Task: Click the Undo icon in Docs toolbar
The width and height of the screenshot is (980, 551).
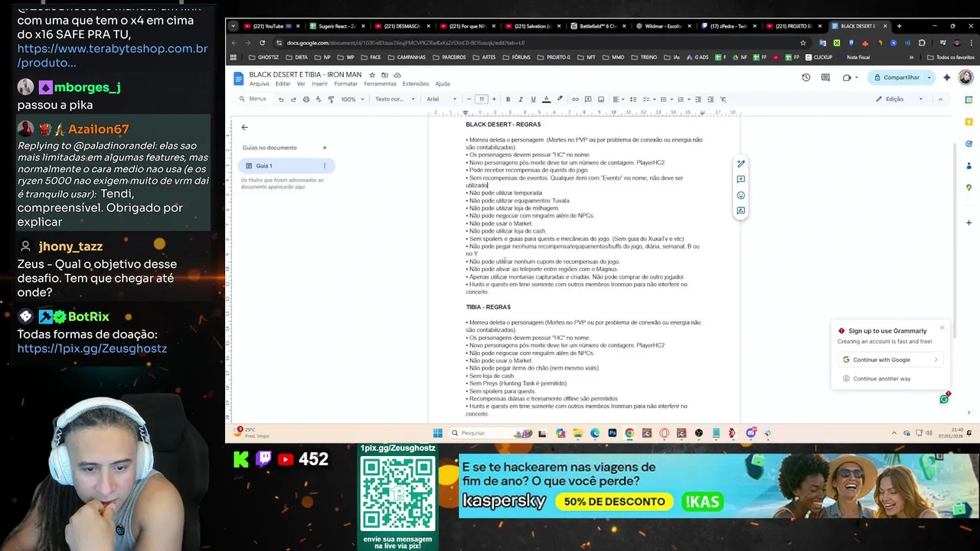Action: [x=281, y=99]
